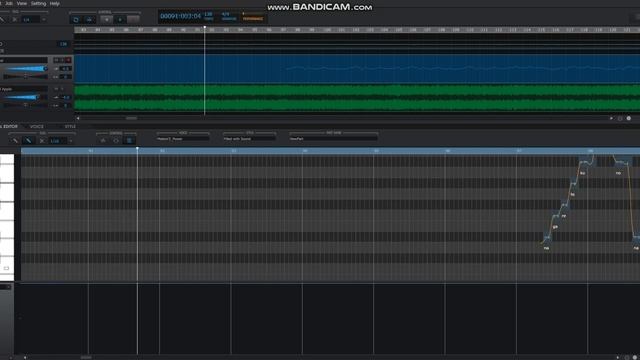Click piano roll scroll-left arrow at bottom
Viewport: 640px width, 360px height.
[25, 357]
